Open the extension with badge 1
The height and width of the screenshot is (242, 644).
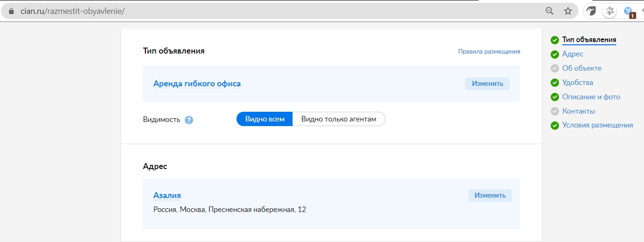[x=629, y=12]
